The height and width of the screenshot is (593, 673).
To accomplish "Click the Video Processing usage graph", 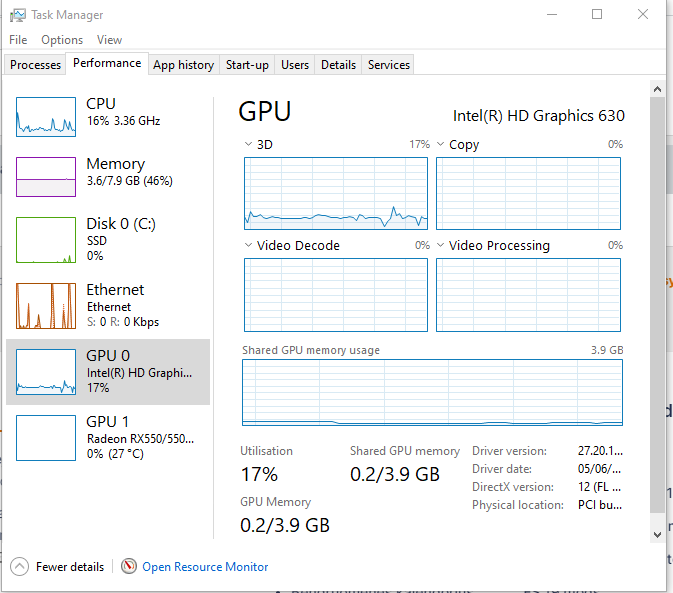I will 528,295.
